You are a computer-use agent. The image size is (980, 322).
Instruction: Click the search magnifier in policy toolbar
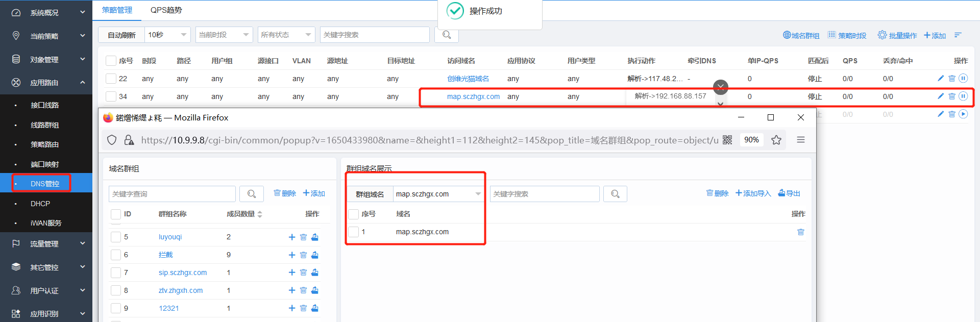447,35
